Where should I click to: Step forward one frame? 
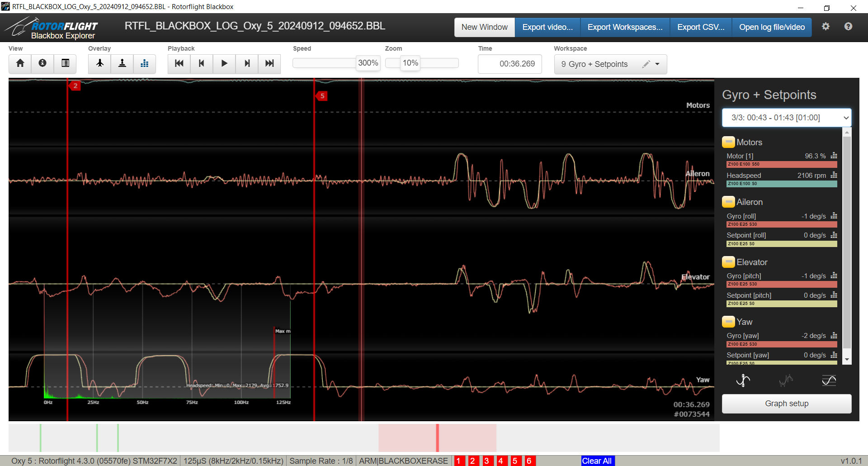[247, 63]
